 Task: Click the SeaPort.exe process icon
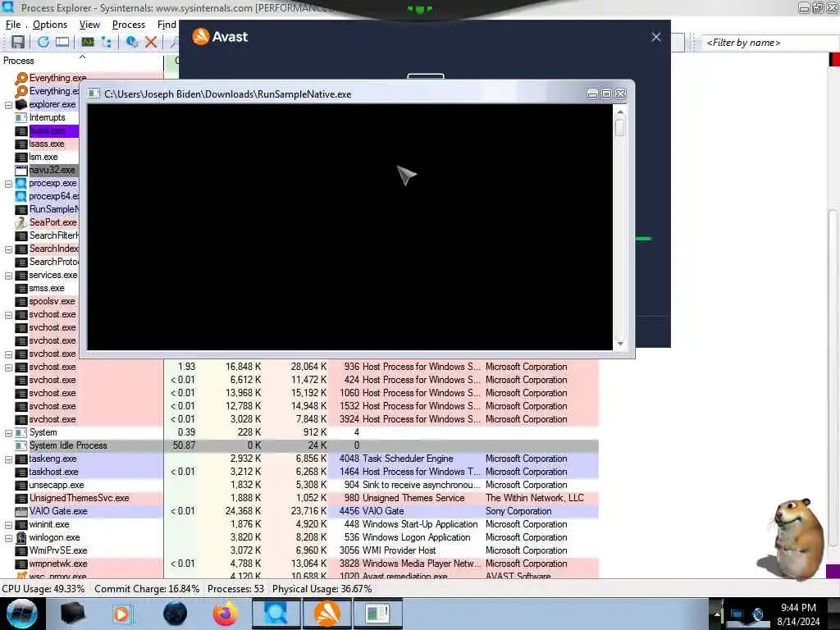coord(21,222)
